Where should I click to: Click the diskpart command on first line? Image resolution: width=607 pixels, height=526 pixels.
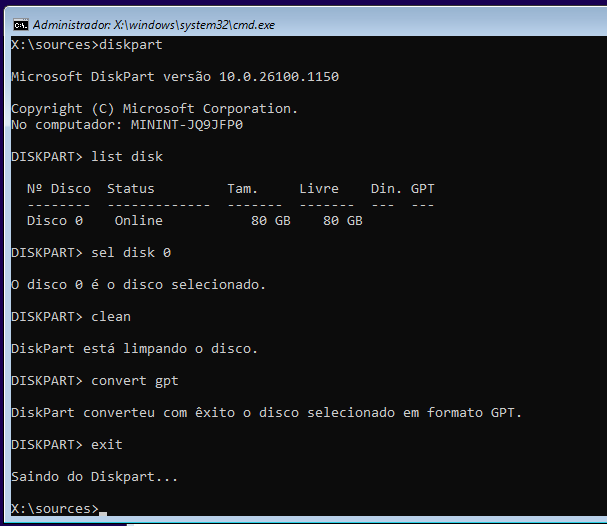coord(131,45)
